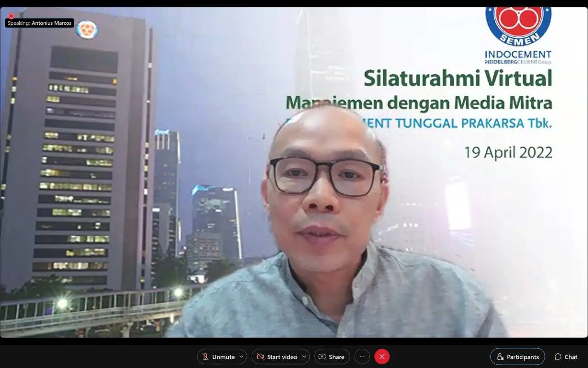Click the crossed-out microphone icon

click(205, 357)
